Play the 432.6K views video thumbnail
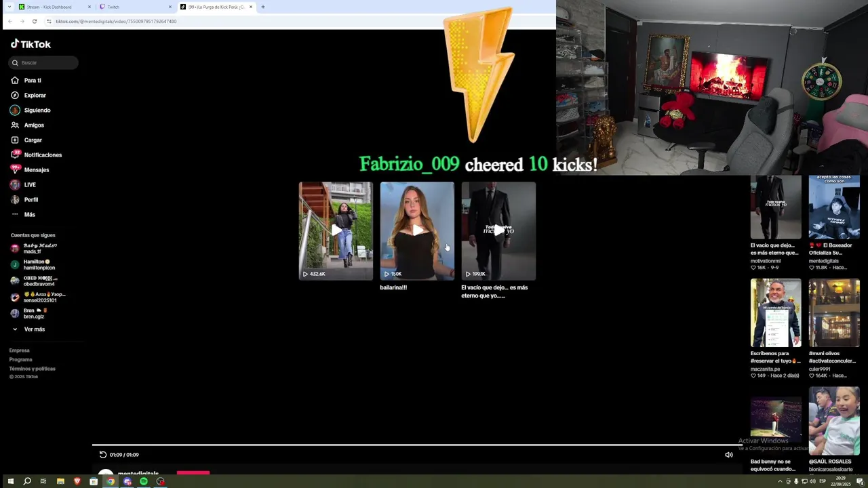Image resolution: width=868 pixels, height=488 pixels. 336,230
